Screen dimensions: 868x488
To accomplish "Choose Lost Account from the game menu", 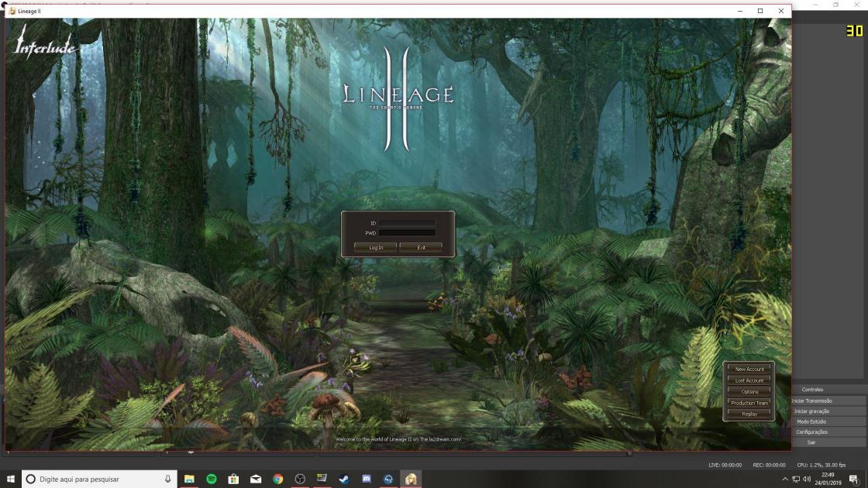I will 749,380.
